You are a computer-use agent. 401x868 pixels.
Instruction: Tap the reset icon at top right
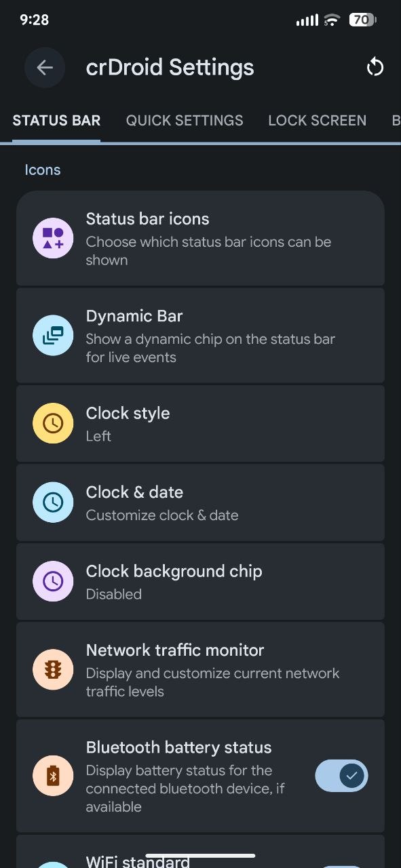(375, 67)
